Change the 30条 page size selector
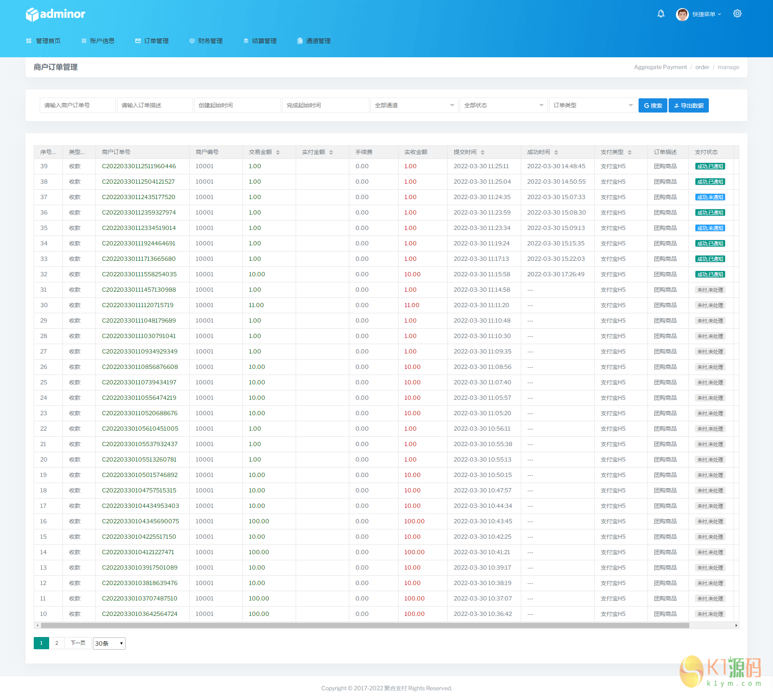 click(109, 643)
